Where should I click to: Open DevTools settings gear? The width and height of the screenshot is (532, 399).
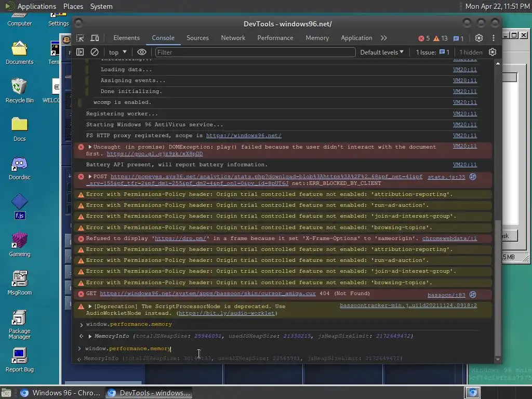coord(478,38)
